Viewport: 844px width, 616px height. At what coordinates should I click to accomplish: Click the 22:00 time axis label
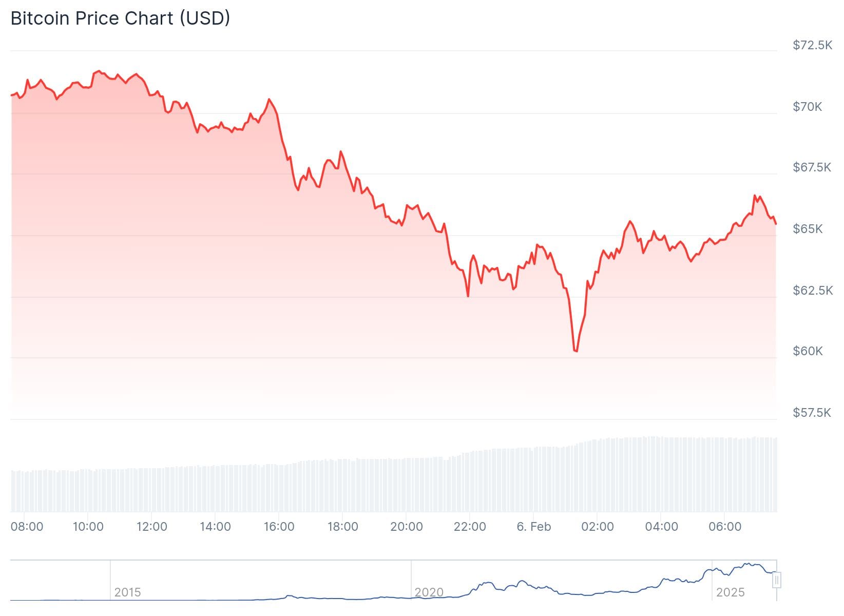(470, 527)
